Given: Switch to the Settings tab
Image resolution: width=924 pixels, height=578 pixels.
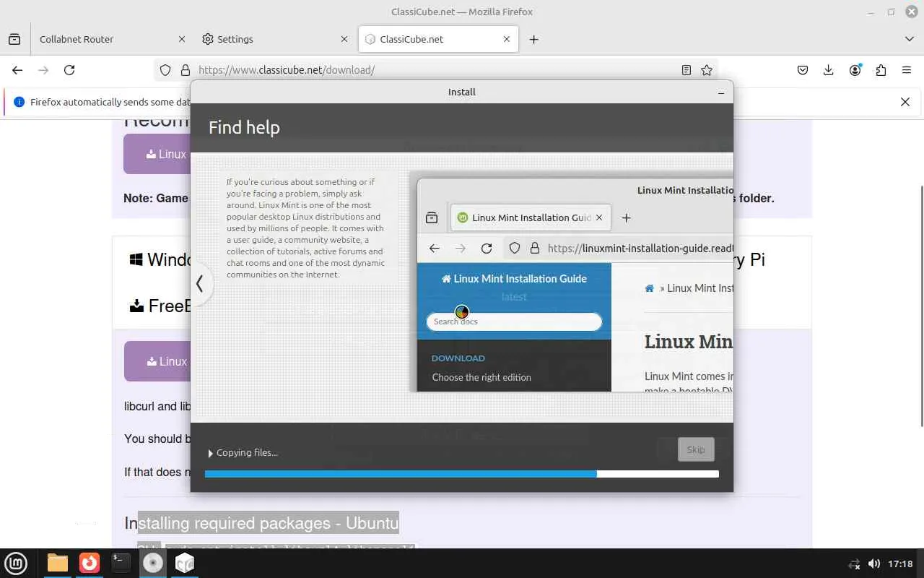Looking at the screenshot, I should click(x=274, y=39).
